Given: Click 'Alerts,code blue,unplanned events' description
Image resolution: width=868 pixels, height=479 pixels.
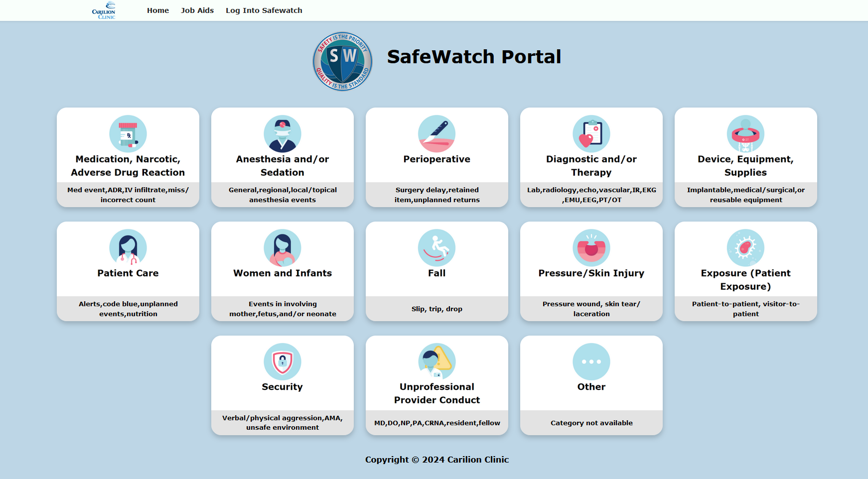Looking at the screenshot, I should pyautogui.click(x=128, y=309).
